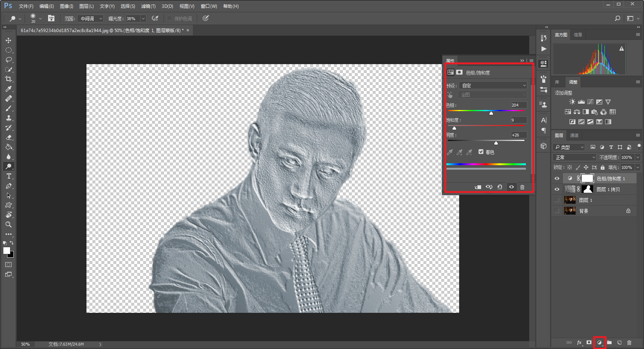Select the Path Selection tool
The image size is (644, 349).
click(9, 195)
